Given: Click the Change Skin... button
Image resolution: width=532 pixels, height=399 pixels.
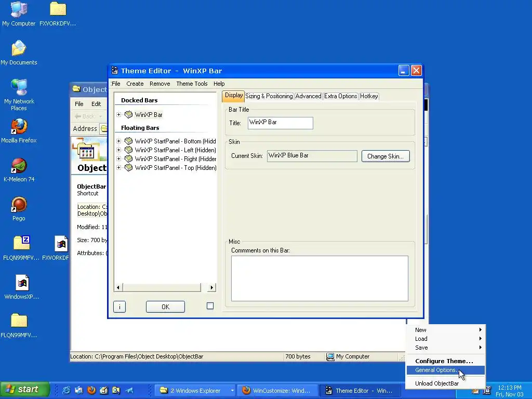Looking at the screenshot, I should pos(385,156).
